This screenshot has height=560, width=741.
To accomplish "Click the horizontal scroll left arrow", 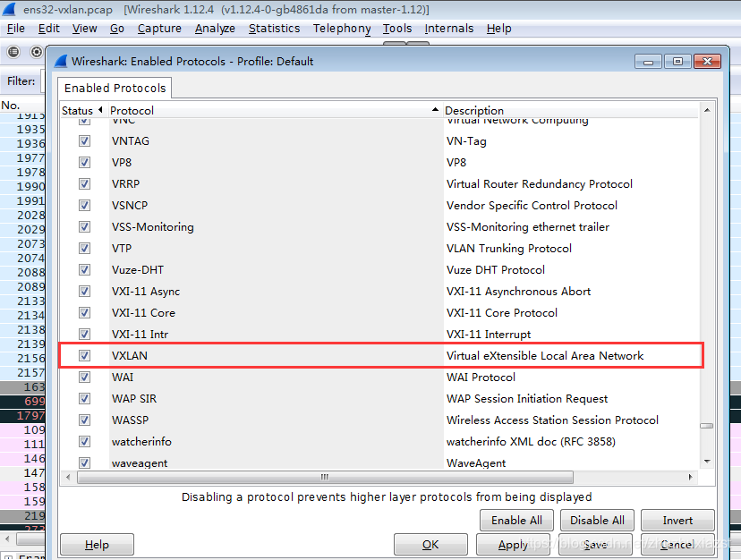I will 69,477.
